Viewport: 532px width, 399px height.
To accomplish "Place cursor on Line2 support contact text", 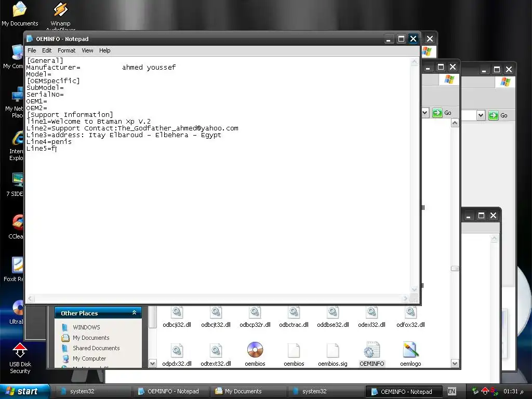I will click(x=132, y=128).
